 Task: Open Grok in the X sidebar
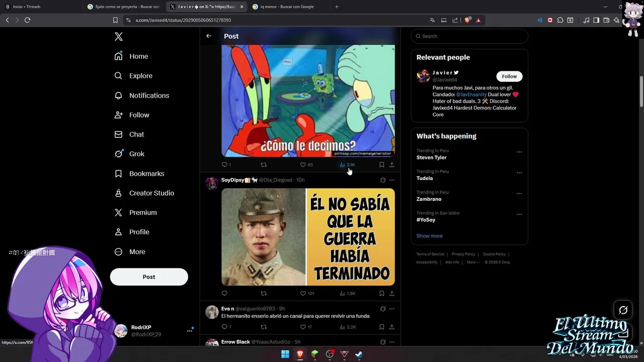(129, 154)
